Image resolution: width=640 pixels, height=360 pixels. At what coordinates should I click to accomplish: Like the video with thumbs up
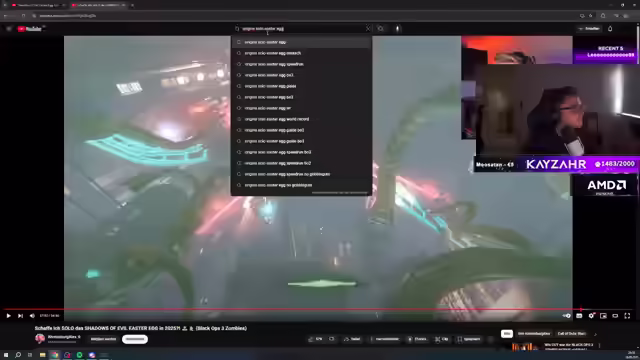point(316,339)
